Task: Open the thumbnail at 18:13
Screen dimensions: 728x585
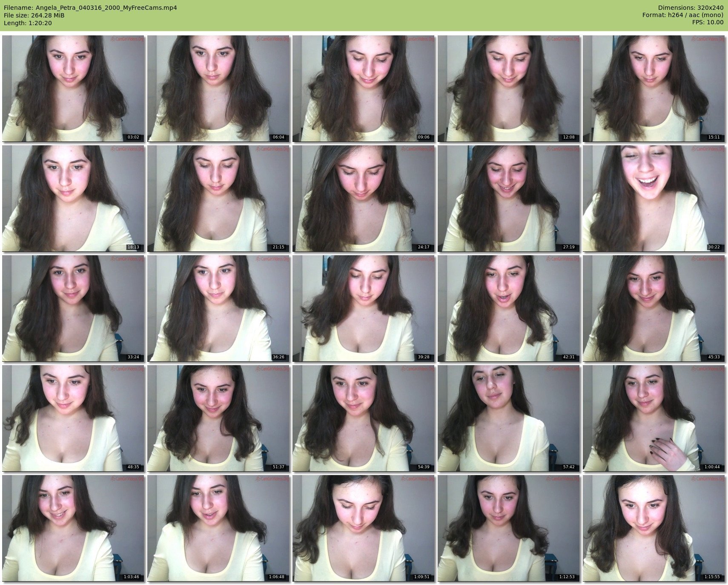Action: click(x=73, y=198)
